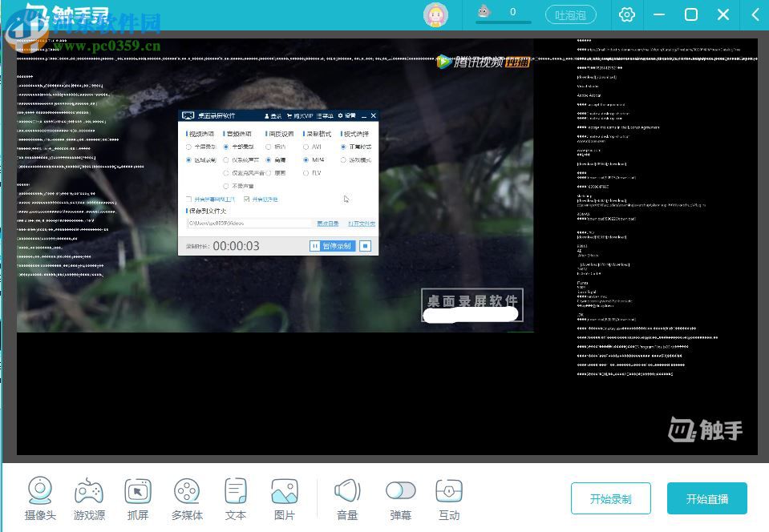
Task: Minimize the embedded recorder dialog
Action: [x=364, y=116]
